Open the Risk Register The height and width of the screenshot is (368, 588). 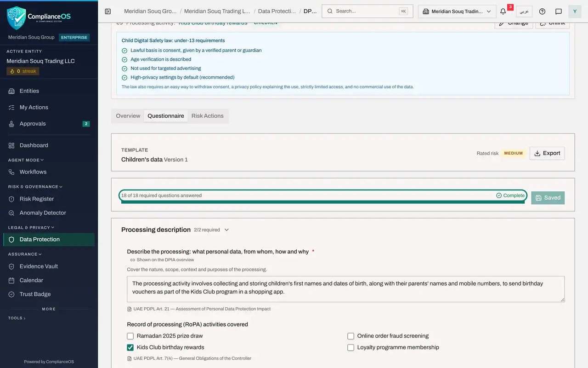click(49, 199)
